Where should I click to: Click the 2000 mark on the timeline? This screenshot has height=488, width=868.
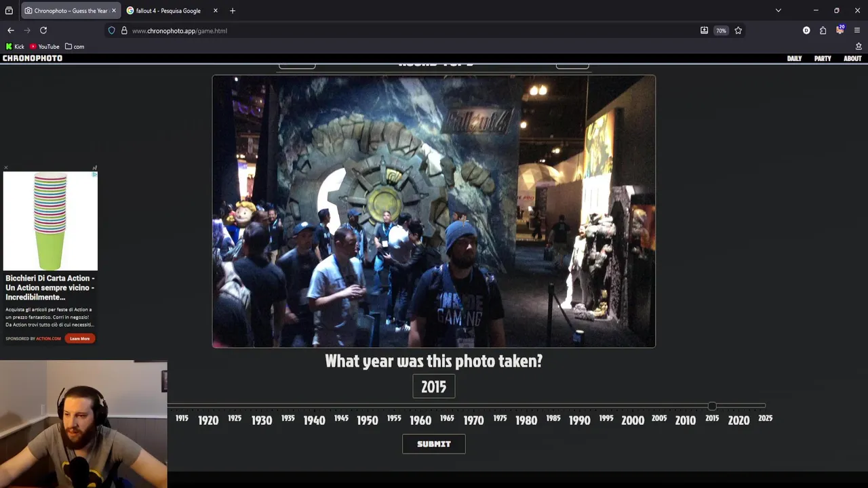633,420
